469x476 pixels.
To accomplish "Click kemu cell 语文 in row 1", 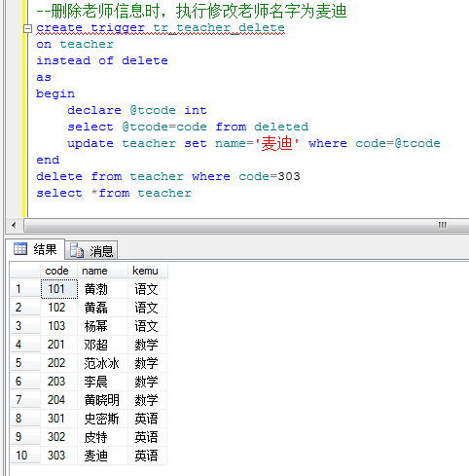I will click(x=147, y=289).
